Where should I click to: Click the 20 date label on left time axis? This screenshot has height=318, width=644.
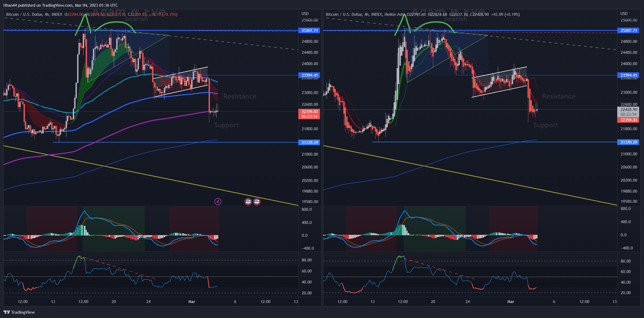[114, 302]
